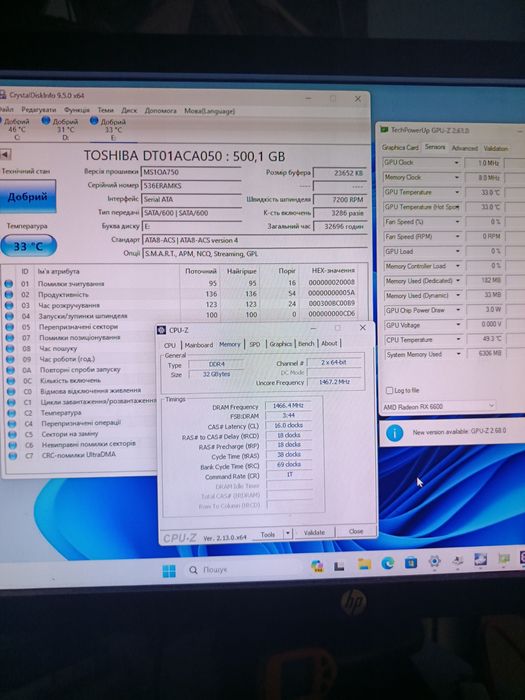525x700 pixels.
Task: Click status circle for attribute C2 Температура
Action: [x=12, y=413]
